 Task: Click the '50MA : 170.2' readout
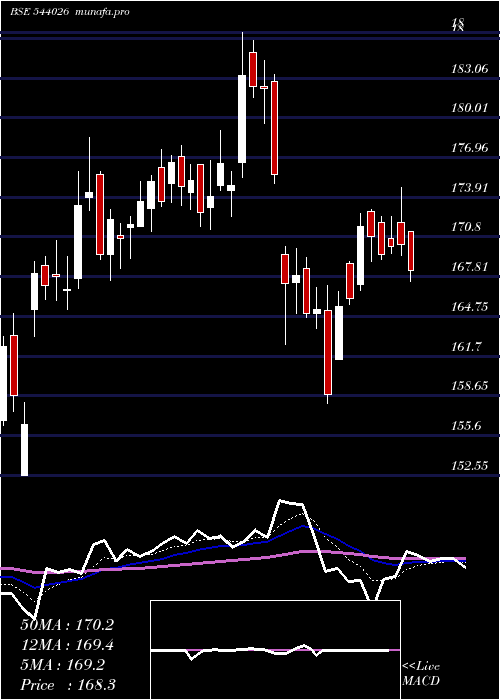pos(67,625)
